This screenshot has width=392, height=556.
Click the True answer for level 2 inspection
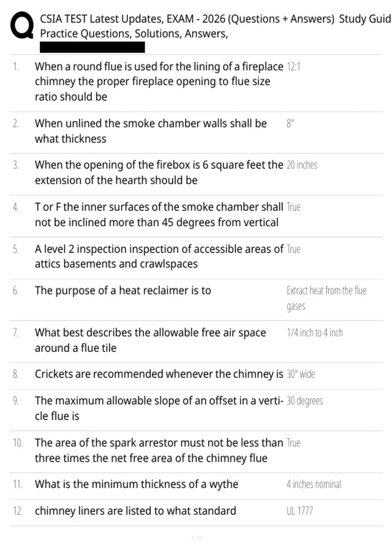(x=293, y=249)
